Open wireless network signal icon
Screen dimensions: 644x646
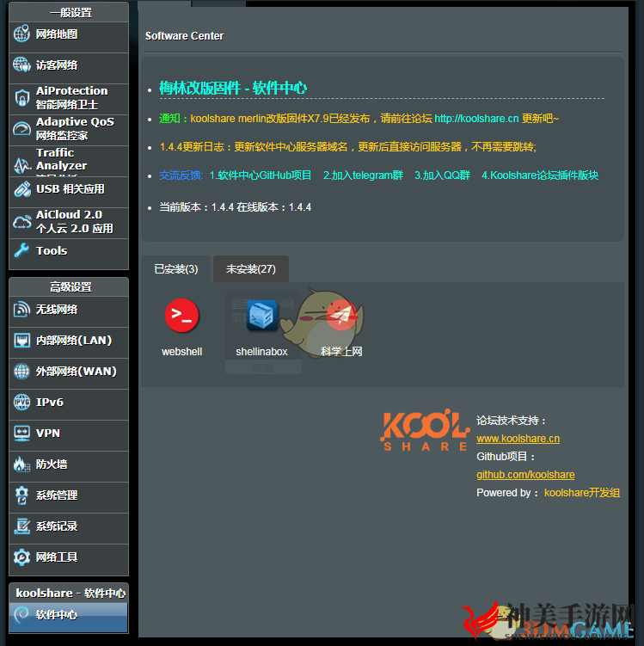[x=21, y=310]
